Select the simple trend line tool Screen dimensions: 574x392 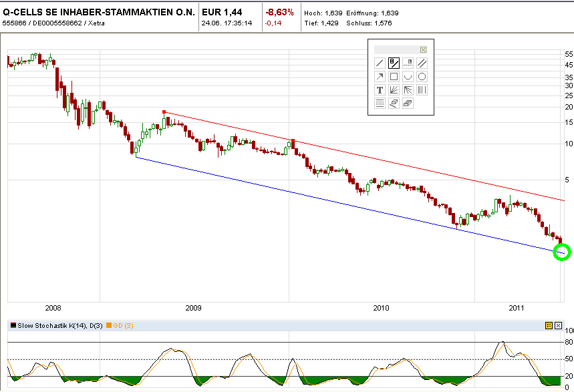click(x=380, y=63)
